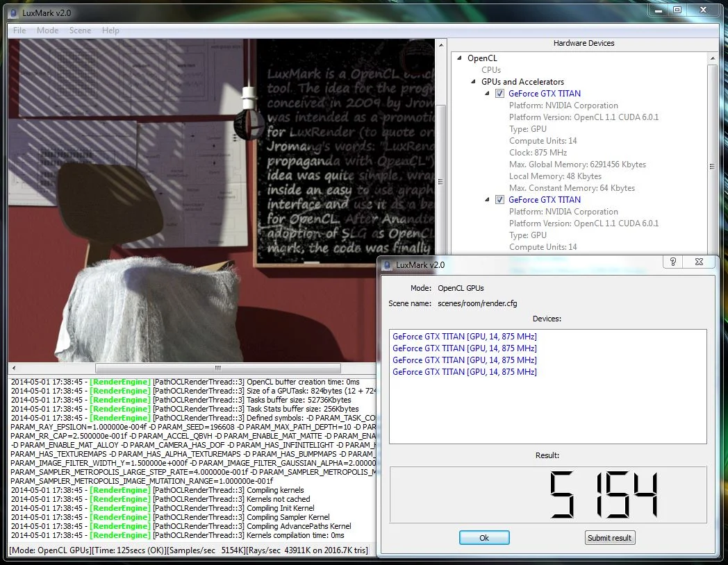Select "Max. Global Memory: 6291456 Kbytes" row

pos(577,165)
